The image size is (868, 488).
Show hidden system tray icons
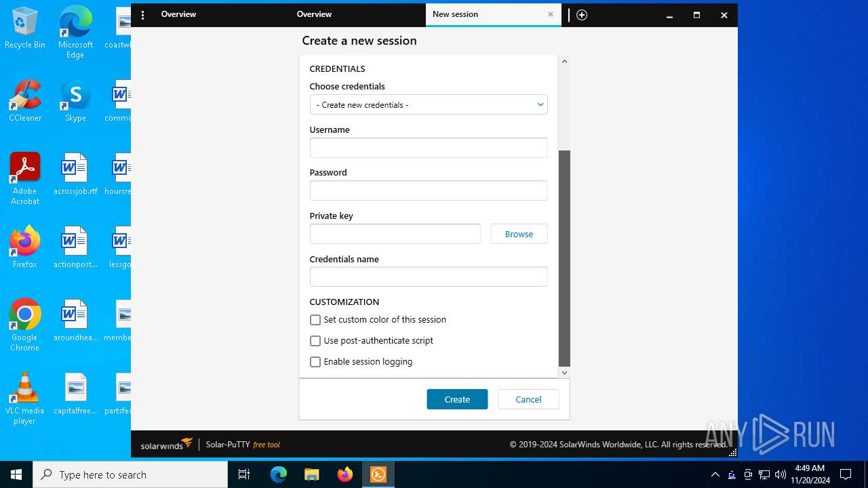point(715,474)
